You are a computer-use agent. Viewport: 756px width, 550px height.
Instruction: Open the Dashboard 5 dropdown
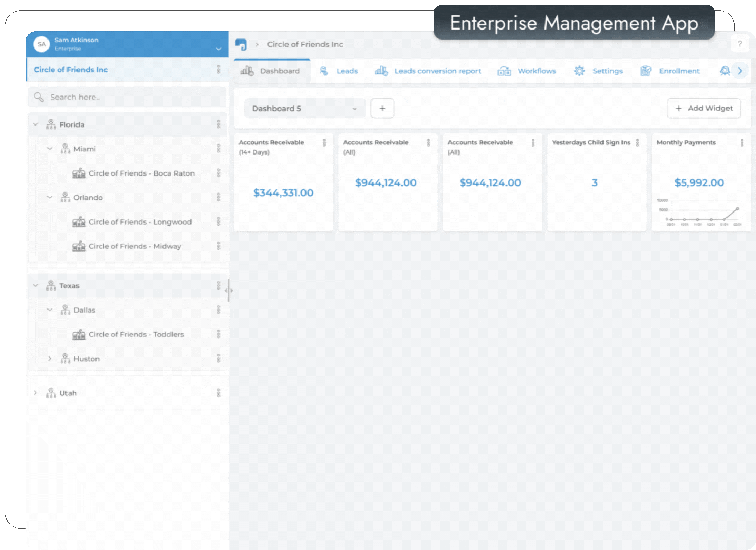click(304, 108)
